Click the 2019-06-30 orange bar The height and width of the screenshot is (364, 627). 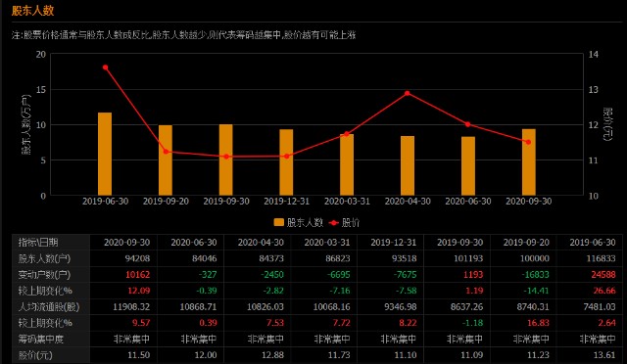click(x=105, y=154)
